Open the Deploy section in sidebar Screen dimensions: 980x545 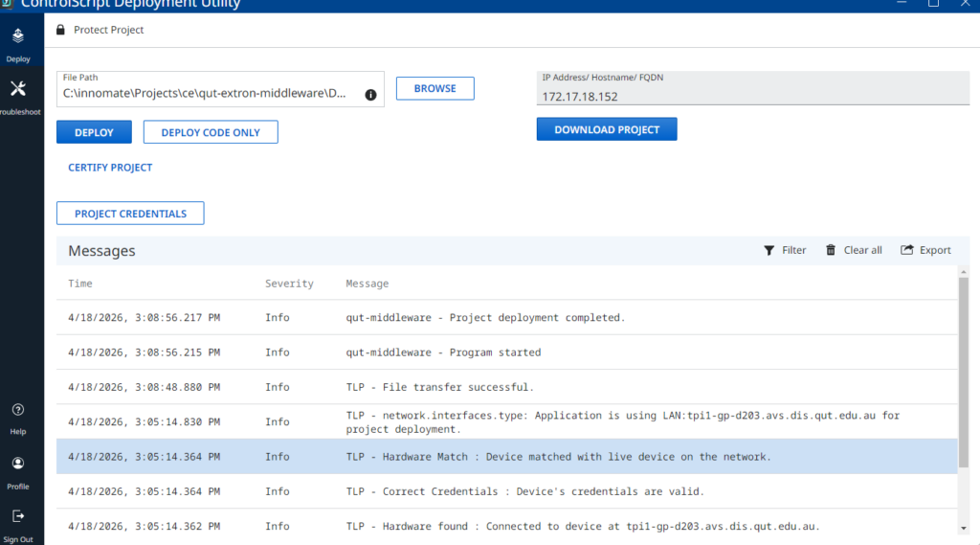pyautogui.click(x=18, y=43)
